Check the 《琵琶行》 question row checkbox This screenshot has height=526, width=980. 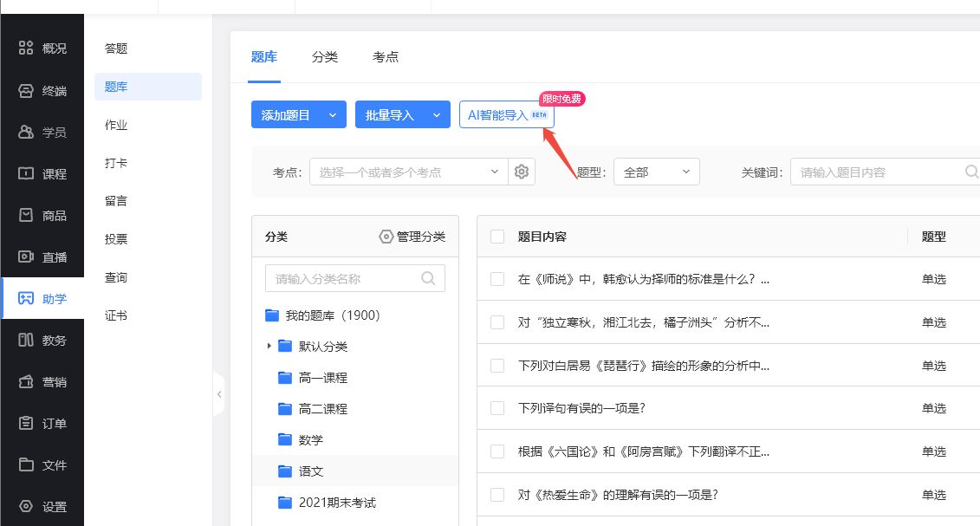tap(497, 366)
